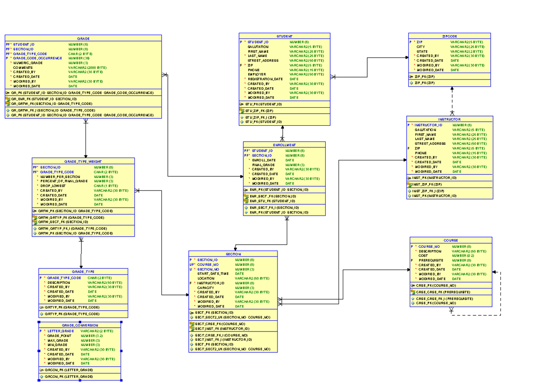
Task: Click the QRTYP_PK key icon in GRADE_TYPE
Action: point(41,307)
